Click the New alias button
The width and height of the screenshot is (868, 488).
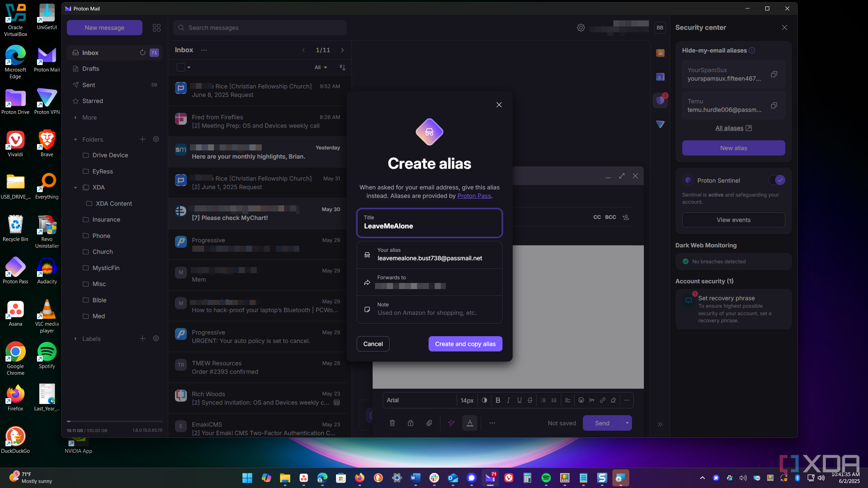[733, 148]
